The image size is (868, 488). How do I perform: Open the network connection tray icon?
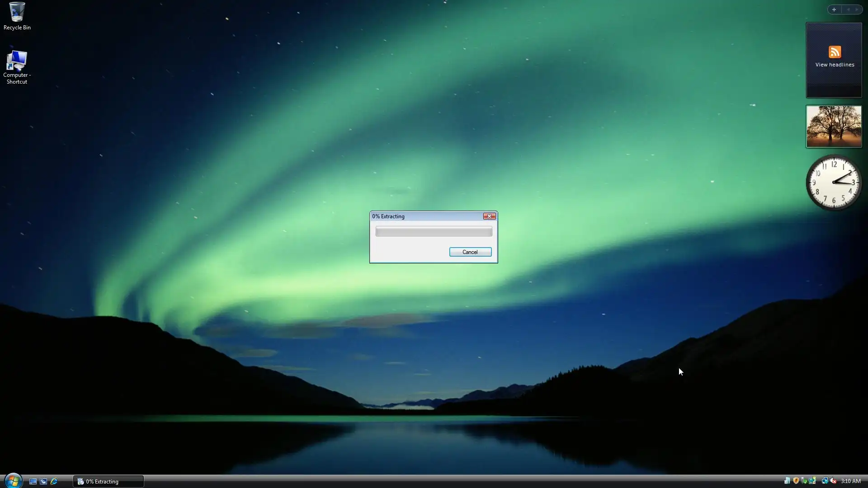click(x=825, y=481)
